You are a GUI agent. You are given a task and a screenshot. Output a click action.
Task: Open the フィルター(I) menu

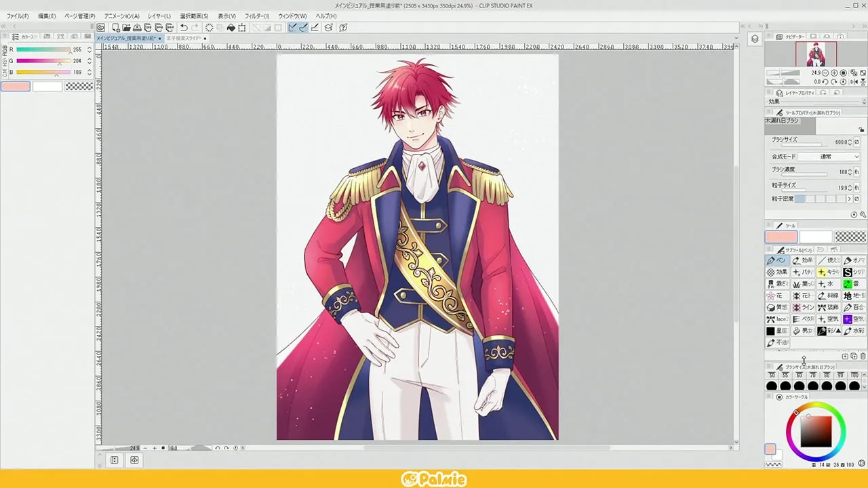[256, 16]
